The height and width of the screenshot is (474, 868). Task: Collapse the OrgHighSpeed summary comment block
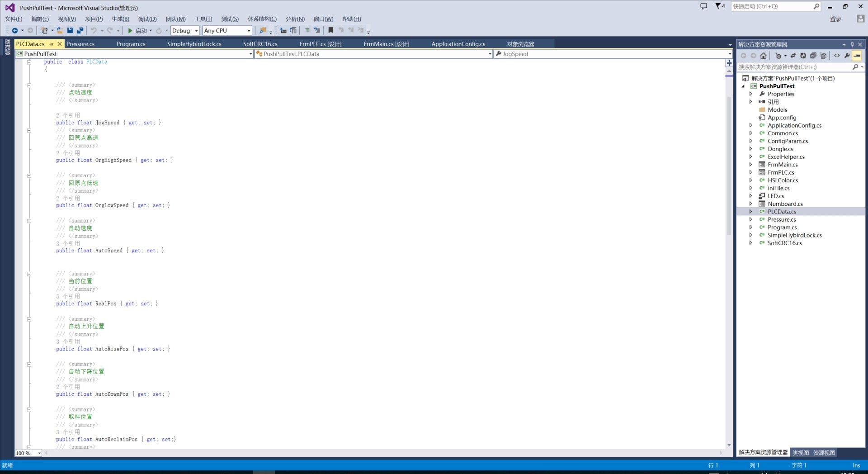[x=29, y=130]
